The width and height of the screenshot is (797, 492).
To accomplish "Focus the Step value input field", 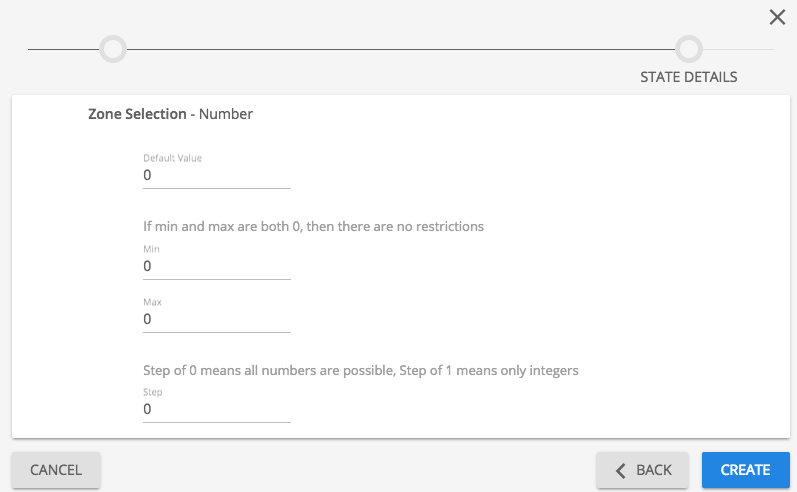I will pos(216,410).
